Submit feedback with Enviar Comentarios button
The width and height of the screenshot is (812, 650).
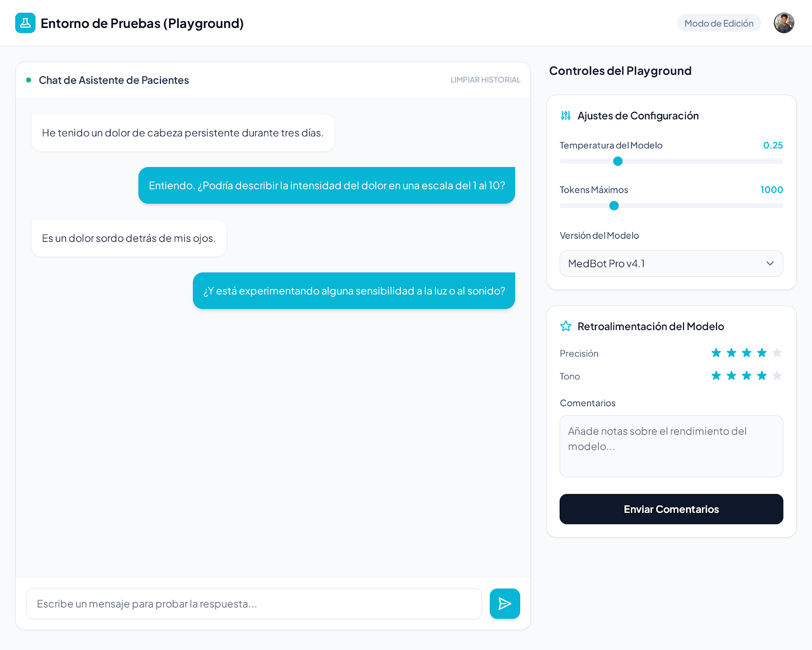click(671, 509)
